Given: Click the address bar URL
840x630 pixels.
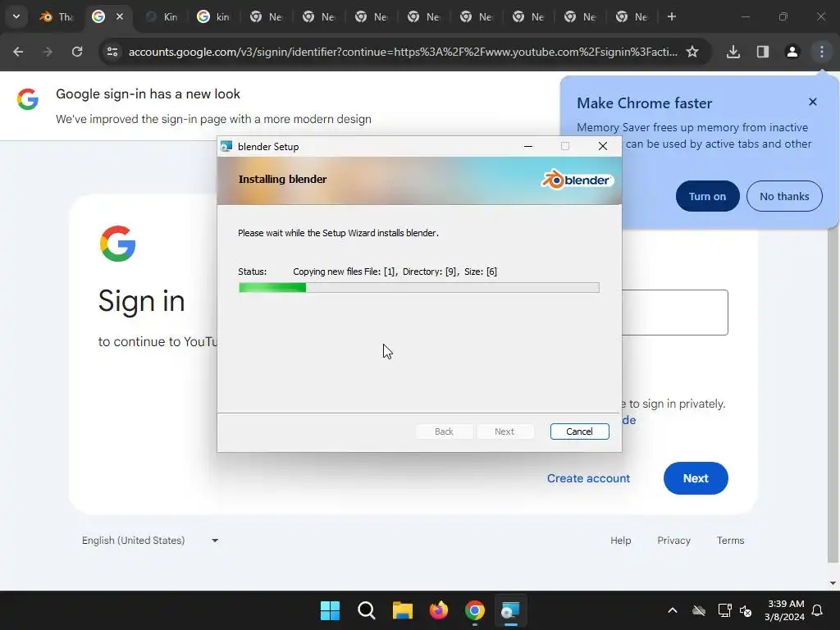Looking at the screenshot, I should pos(403,52).
